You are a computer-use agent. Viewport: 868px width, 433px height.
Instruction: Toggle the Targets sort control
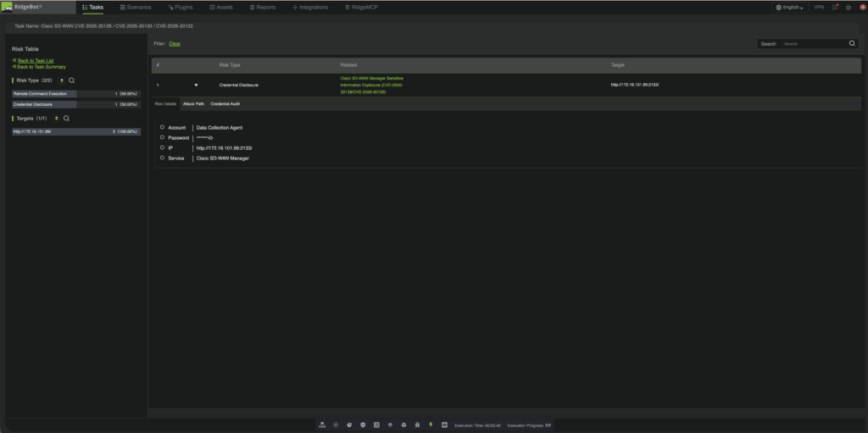pos(56,119)
